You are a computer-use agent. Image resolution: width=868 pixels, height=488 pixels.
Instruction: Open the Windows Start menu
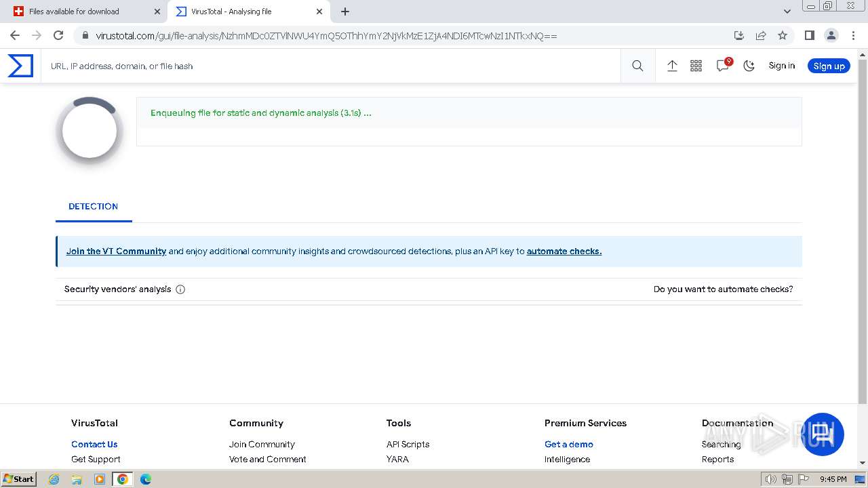(18, 479)
